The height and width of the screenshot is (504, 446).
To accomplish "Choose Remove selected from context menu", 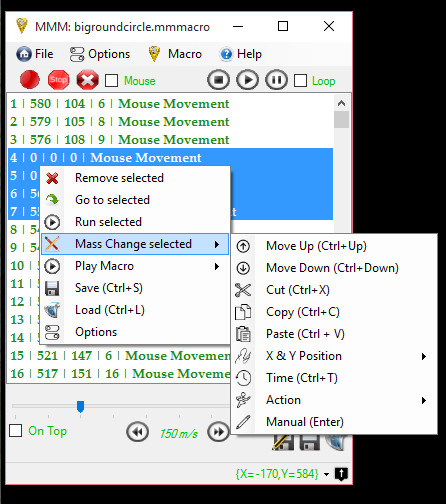I will (135, 178).
